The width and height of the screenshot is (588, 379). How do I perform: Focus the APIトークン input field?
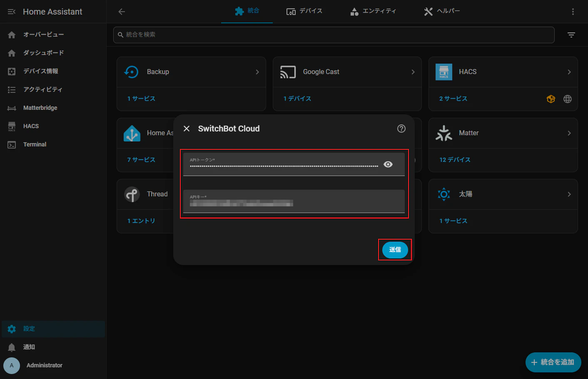pos(294,164)
